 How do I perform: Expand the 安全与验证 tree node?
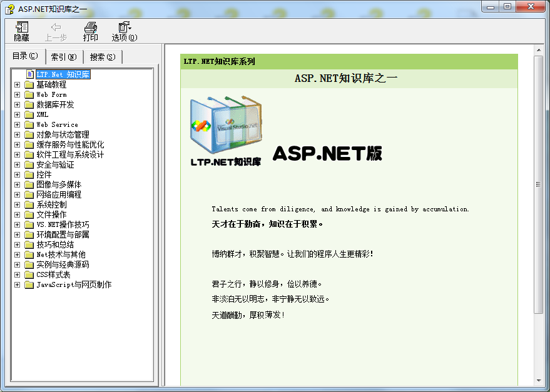(x=18, y=164)
